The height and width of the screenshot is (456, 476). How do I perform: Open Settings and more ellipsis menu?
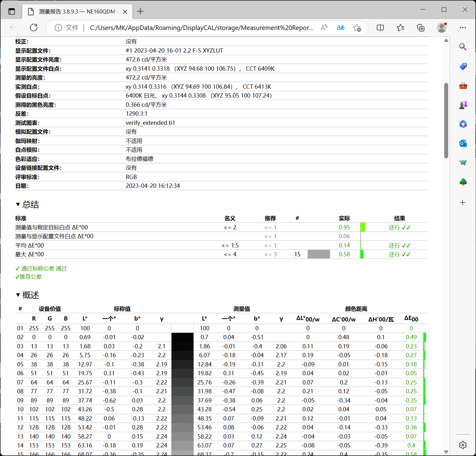coord(463,28)
